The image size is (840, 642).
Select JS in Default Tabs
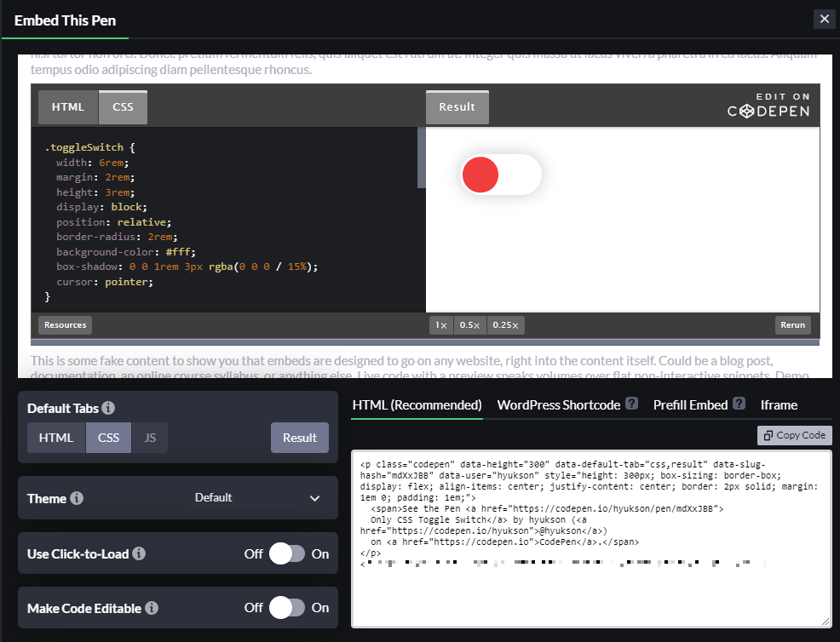click(x=150, y=438)
